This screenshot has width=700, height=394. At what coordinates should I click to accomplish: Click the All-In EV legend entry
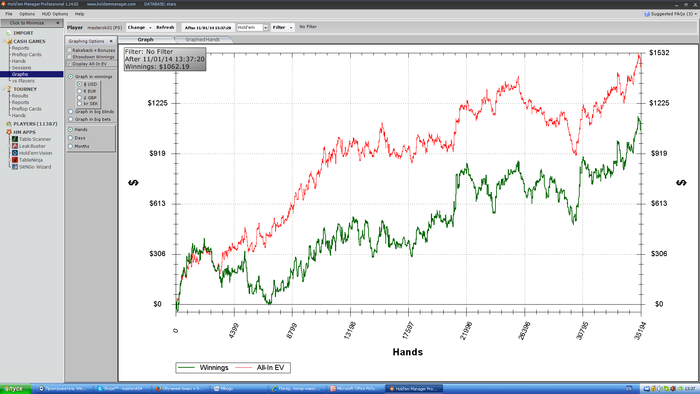pos(260,368)
